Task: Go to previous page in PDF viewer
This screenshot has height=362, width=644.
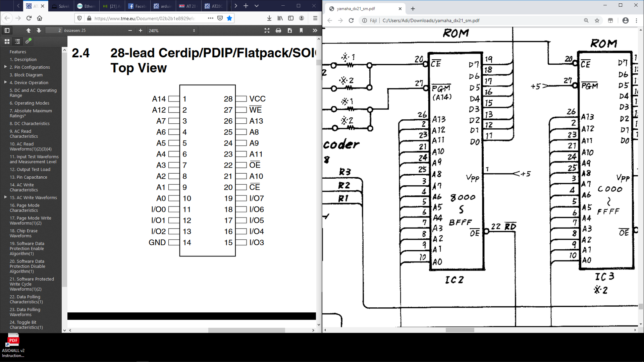Action: (29, 31)
